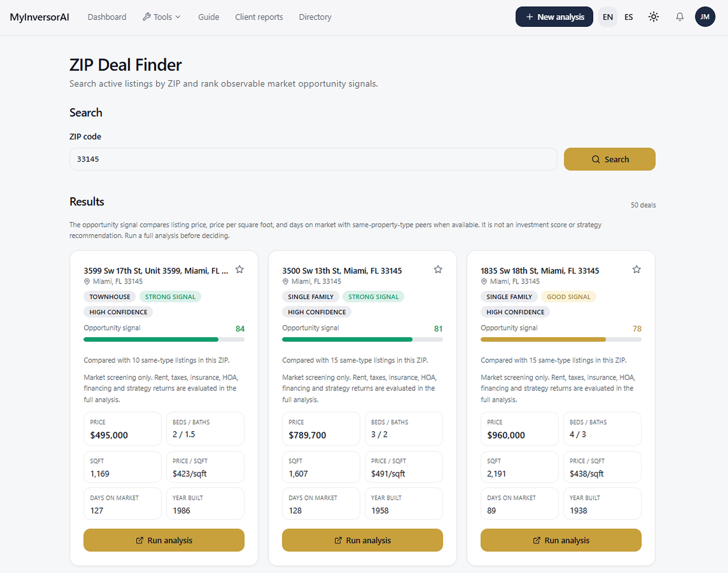The height and width of the screenshot is (573, 728).
Task: Switch language to ES
Action: 628,17
